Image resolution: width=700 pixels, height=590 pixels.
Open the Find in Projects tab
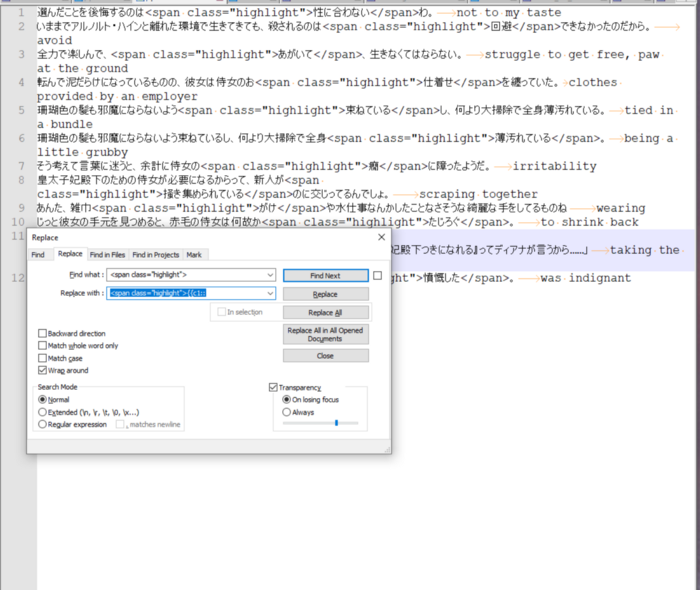click(155, 254)
